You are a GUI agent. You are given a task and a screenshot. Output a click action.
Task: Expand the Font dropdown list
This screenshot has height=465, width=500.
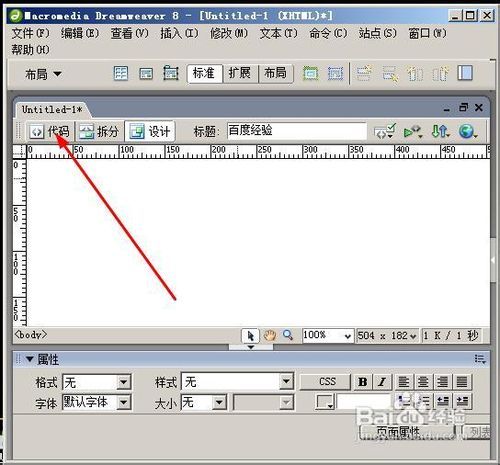(97, 402)
